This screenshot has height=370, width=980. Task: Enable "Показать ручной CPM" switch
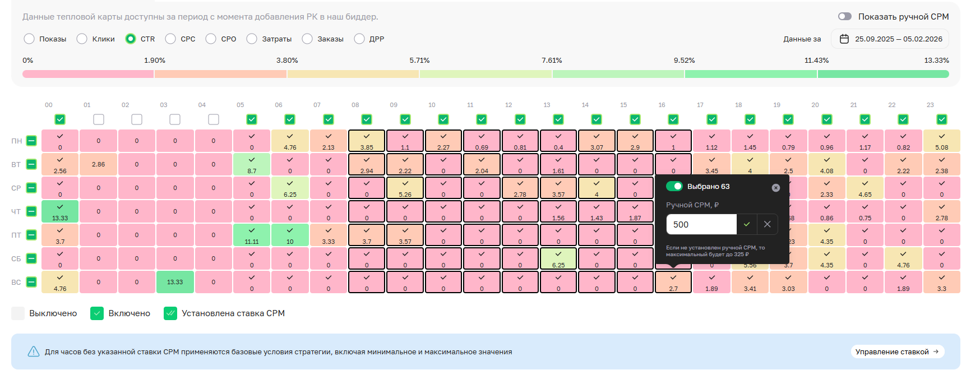844,17
